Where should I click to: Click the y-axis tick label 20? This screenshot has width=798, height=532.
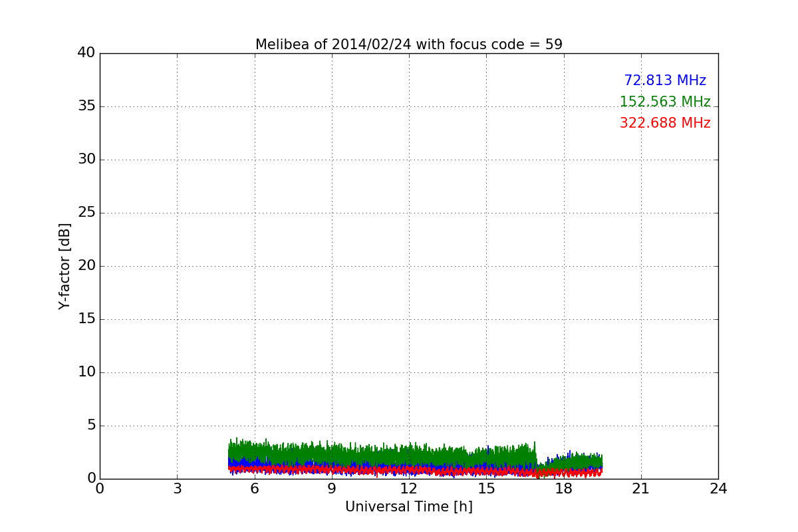point(86,266)
